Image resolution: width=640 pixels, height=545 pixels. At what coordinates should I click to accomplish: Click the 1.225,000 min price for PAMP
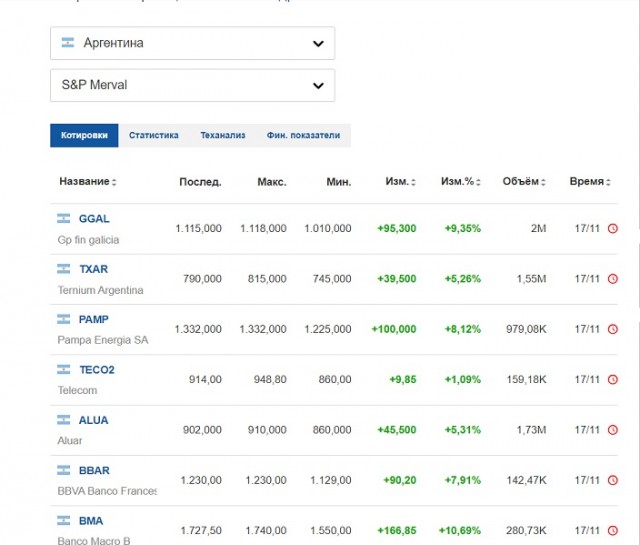coord(328,329)
